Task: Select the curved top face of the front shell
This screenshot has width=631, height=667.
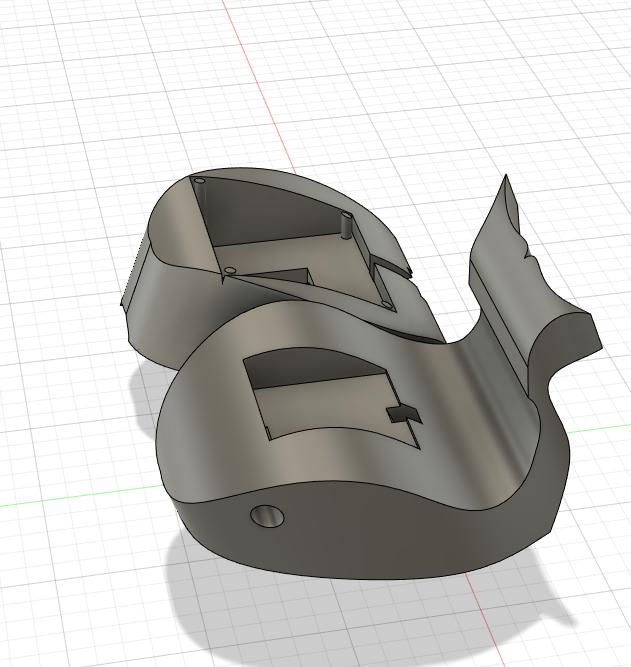Action: click(x=220, y=420)
